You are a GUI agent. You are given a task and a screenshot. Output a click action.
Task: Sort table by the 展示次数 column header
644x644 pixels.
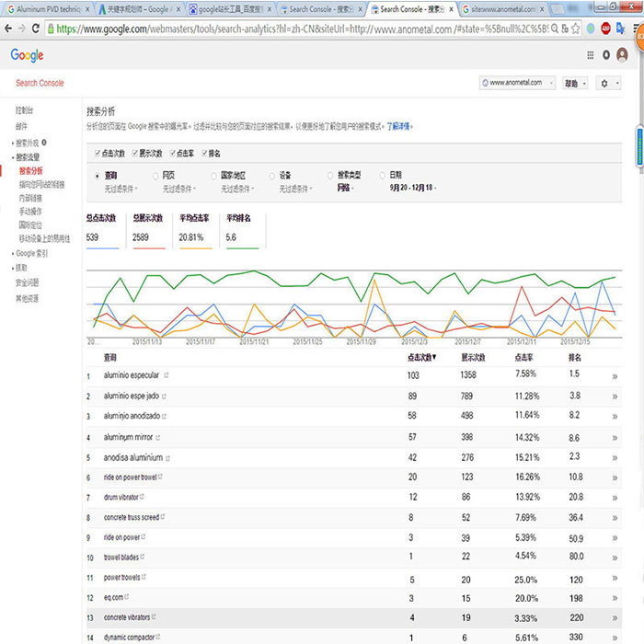click(x=473, y=357)
